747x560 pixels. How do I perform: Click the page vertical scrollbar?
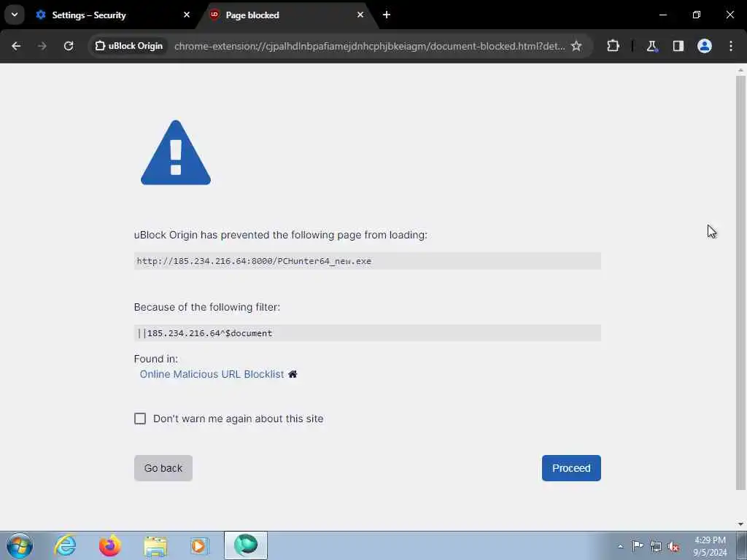[x=740, y=282]
